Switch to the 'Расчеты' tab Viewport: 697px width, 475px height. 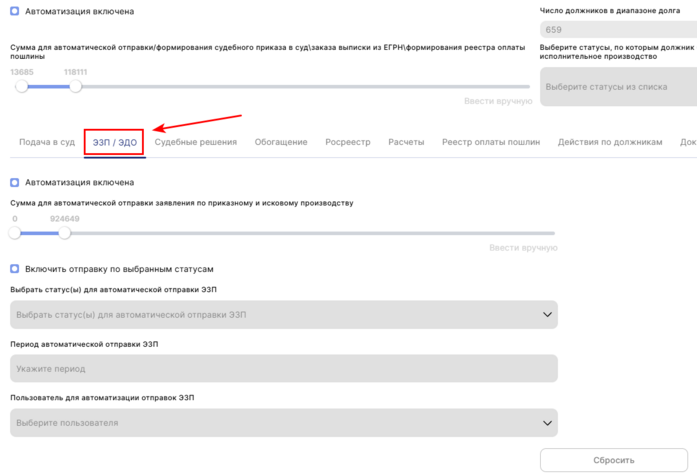point(406,142)
